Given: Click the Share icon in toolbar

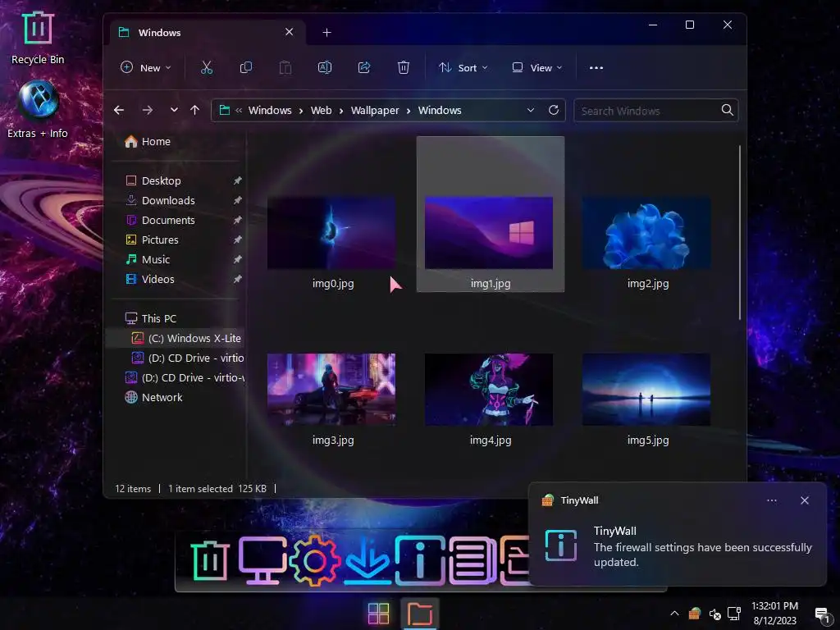Looking at the screenshot, I should coord(364,67).
